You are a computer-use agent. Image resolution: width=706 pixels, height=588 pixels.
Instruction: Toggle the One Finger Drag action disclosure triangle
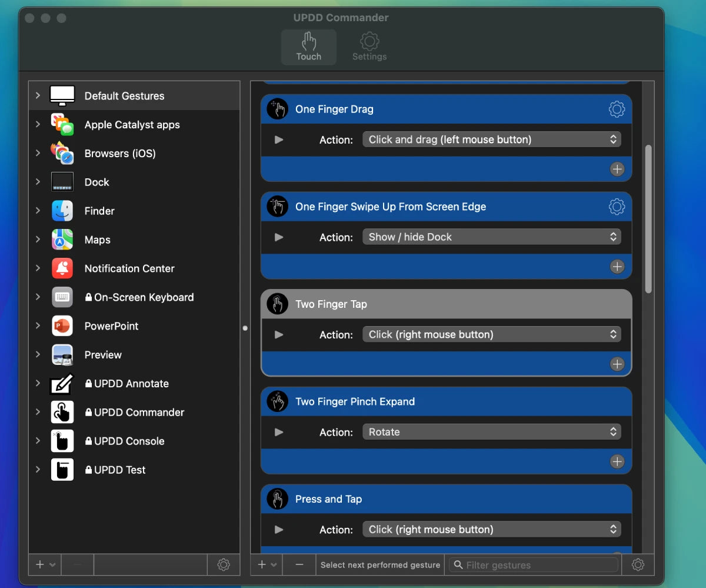pyautogui.click(x=279, y=140)
